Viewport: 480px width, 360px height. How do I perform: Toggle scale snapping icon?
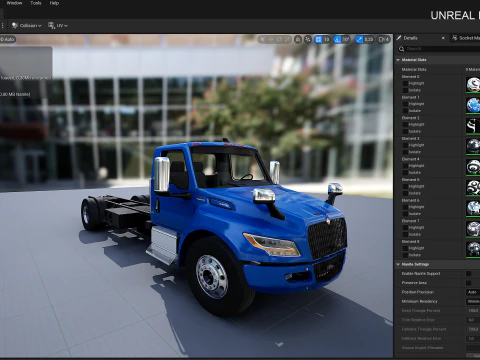(359, 40)
